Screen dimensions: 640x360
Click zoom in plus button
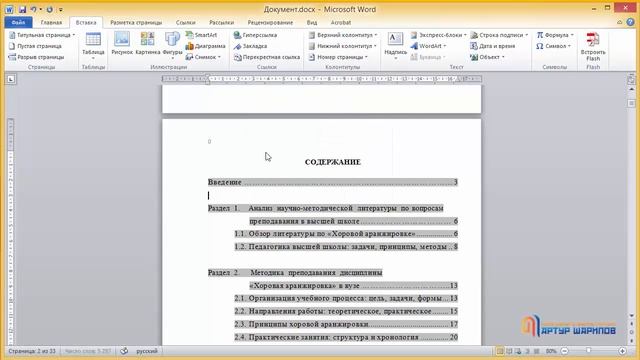coord(622,351)
